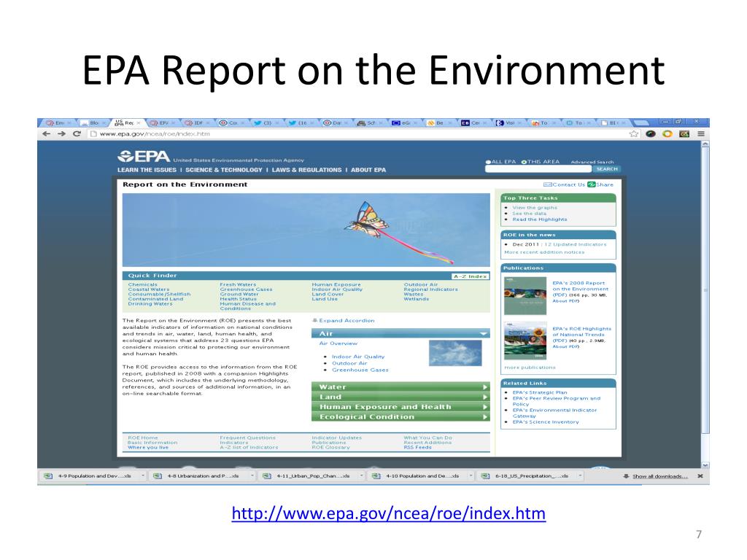The image size is (747, 560).
Task: Click the A-Z Index button
Action: pos(471,276)
